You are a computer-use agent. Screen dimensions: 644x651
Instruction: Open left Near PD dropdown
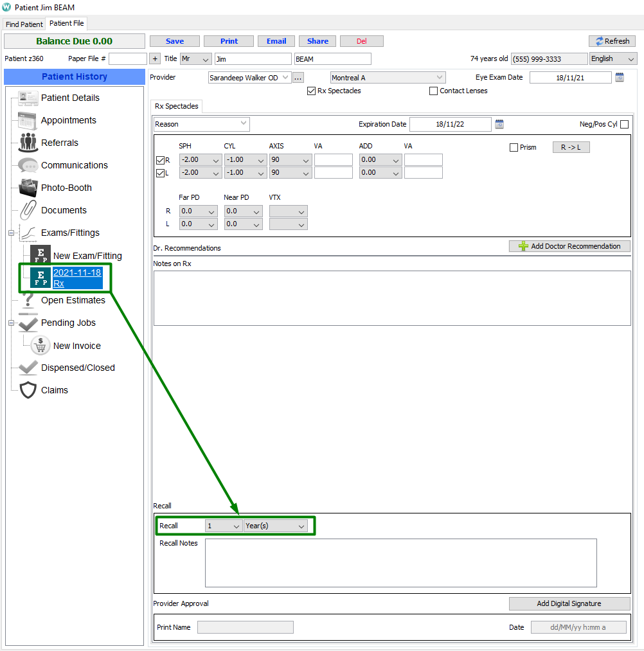point(244,224)
